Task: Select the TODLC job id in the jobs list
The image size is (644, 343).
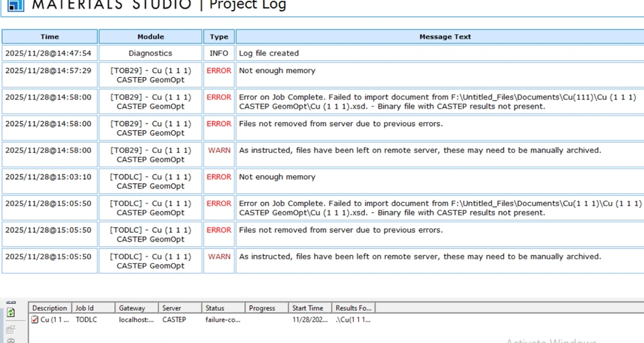Action: point(87,320)
